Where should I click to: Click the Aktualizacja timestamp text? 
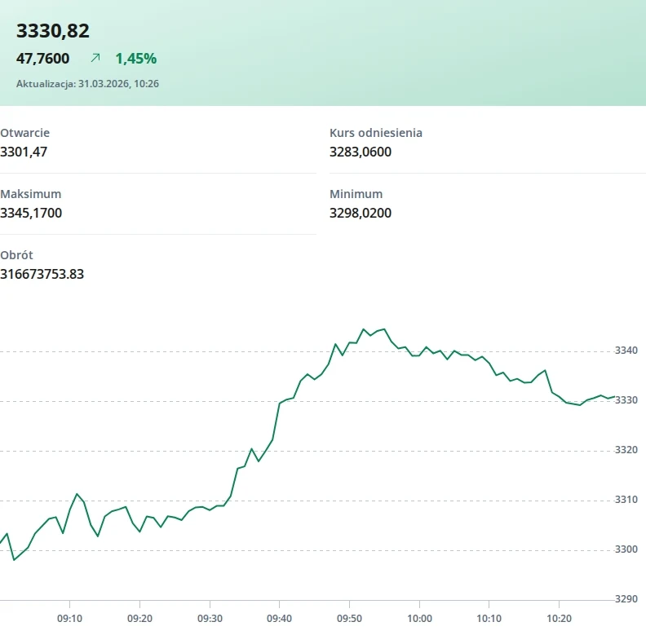click(87, 83)
